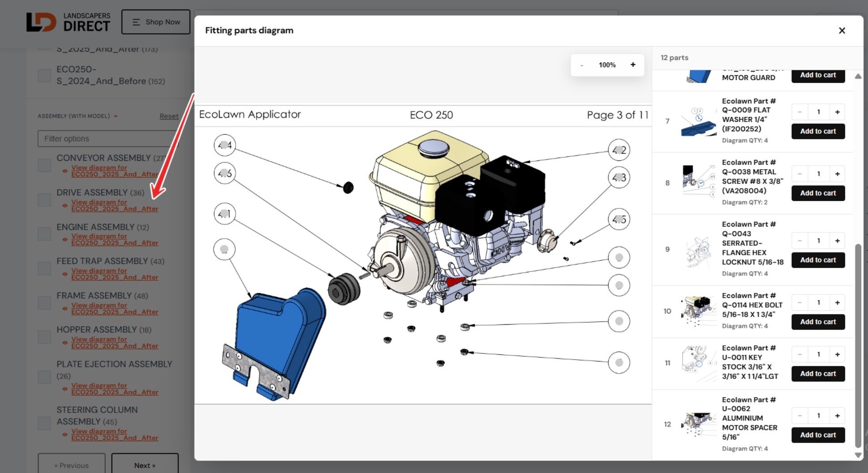Click the eye icon under Engine Assembly
868x473 pixels.
[65, 240]
